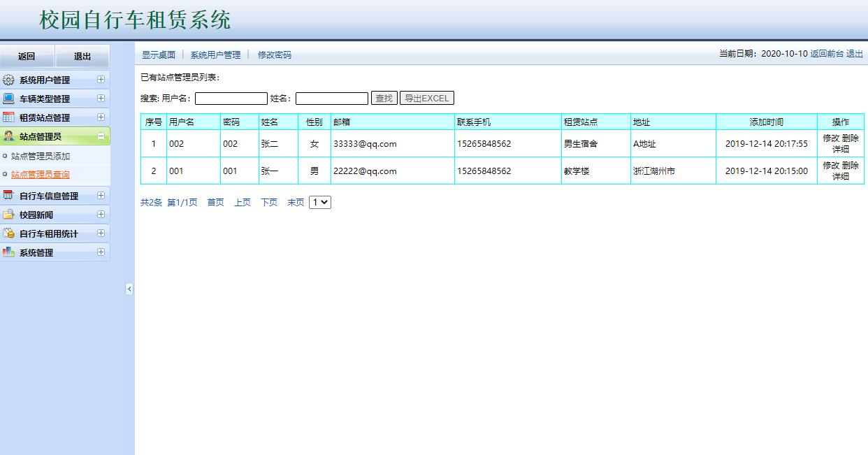Click the 校园新闻 folder icon
Viewport: 868px width, 455px height.
[10, 215]
